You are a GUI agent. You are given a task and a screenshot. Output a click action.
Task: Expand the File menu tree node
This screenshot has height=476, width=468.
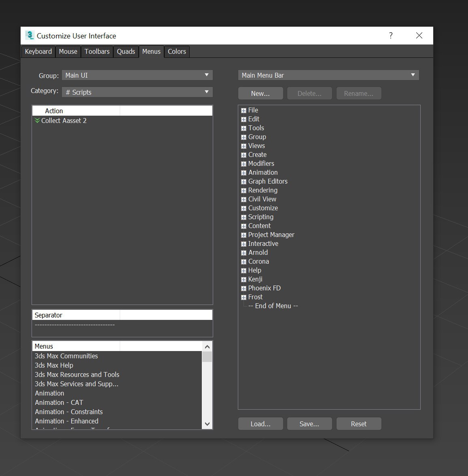click(x=244, y=110)
